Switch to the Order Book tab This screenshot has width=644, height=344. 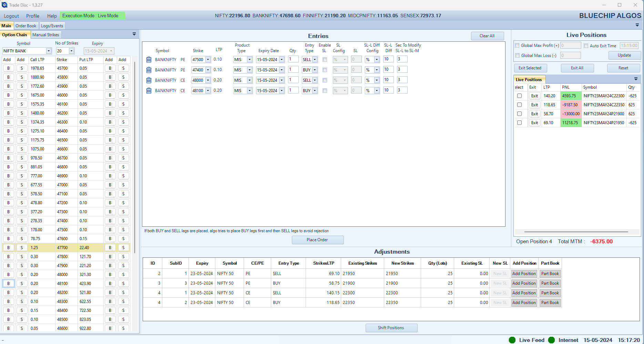click(x=26, y=26)
